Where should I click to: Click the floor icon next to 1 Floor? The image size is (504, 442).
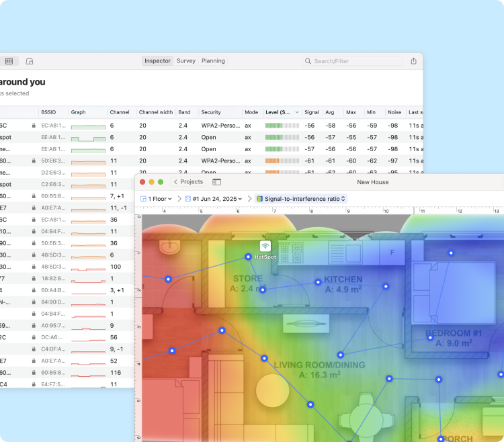(x=143, y=199)
